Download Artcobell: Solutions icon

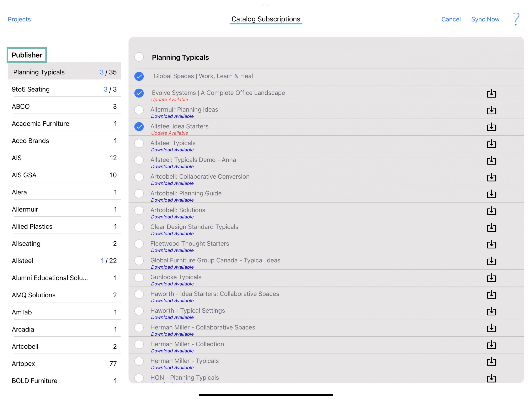click(x=491, y=211)
